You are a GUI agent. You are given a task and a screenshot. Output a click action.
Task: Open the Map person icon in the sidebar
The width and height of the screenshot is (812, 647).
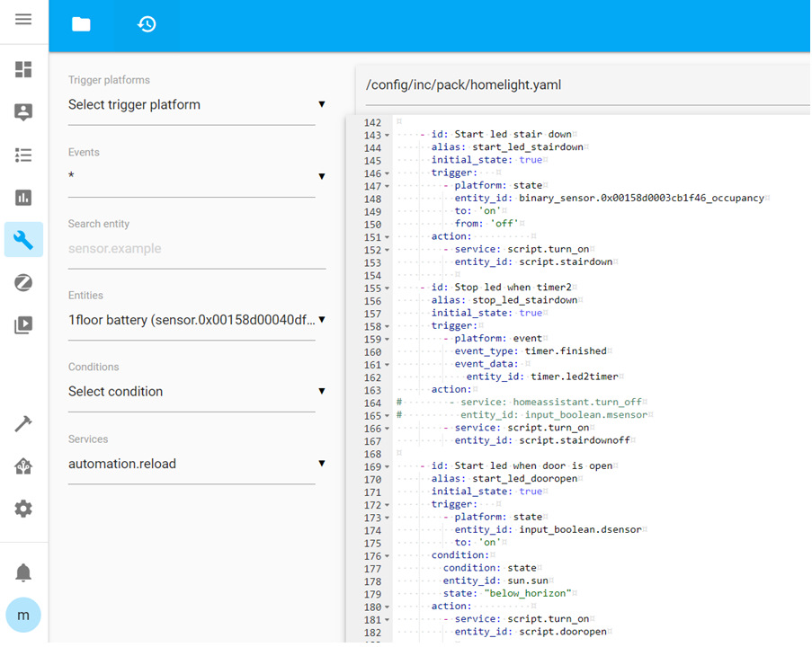tap(23, 111)
